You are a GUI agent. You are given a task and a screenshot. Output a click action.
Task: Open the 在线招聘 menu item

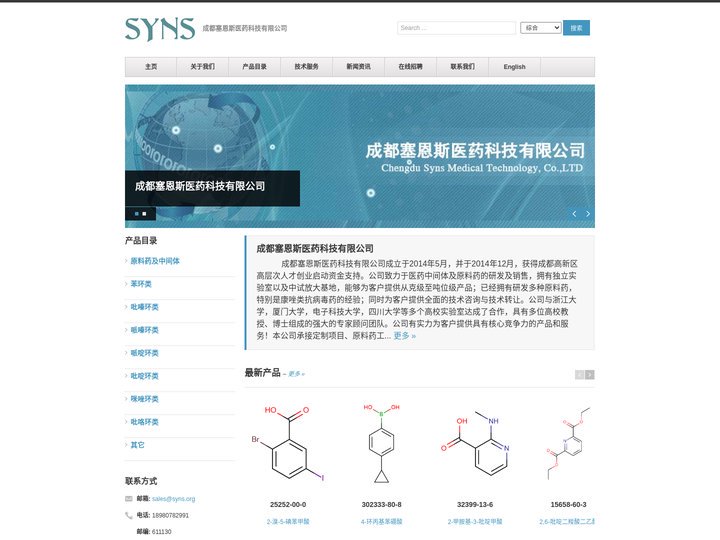(x=410, y=67)
